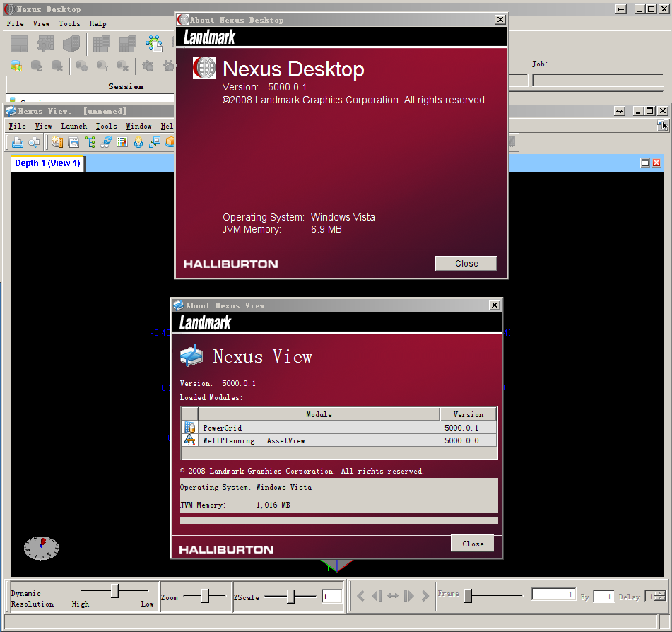
Task: Click the double-arrow button on Nexus View title bar
Action: pos(620,111)
